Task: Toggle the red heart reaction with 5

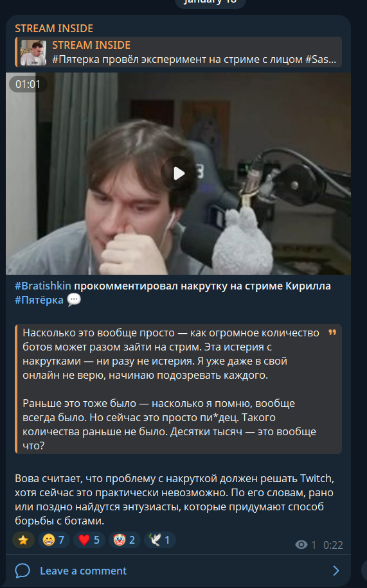Action: coord(89,540)
